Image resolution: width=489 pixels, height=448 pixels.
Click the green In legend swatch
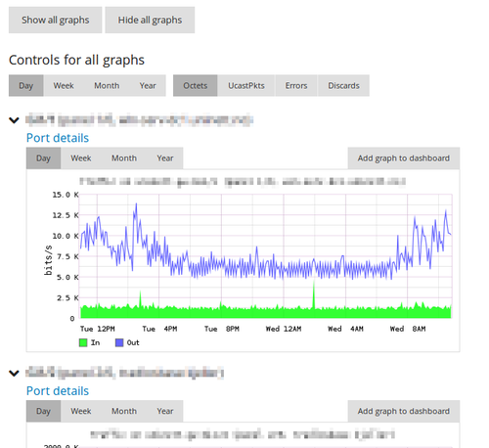pyautogui.click(x=83, y=342)
